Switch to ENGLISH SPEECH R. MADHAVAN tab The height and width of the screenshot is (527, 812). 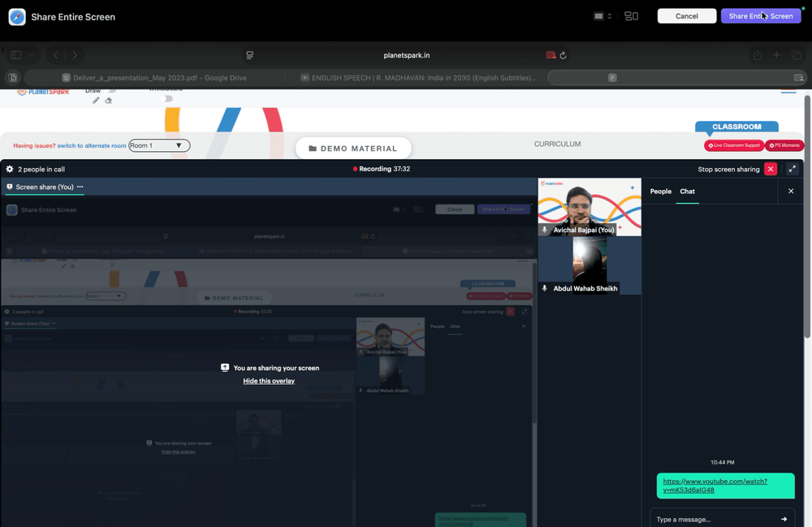click(418, 78)
